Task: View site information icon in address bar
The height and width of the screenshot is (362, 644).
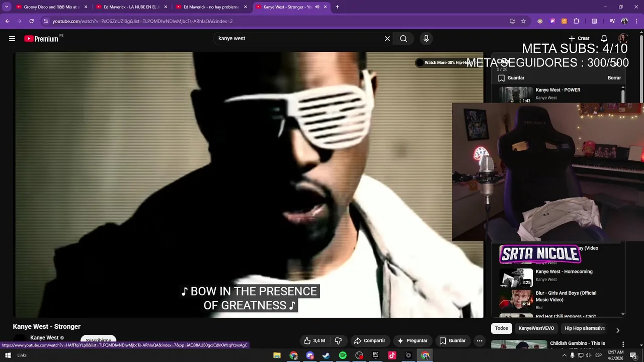Action: [46, 21]
